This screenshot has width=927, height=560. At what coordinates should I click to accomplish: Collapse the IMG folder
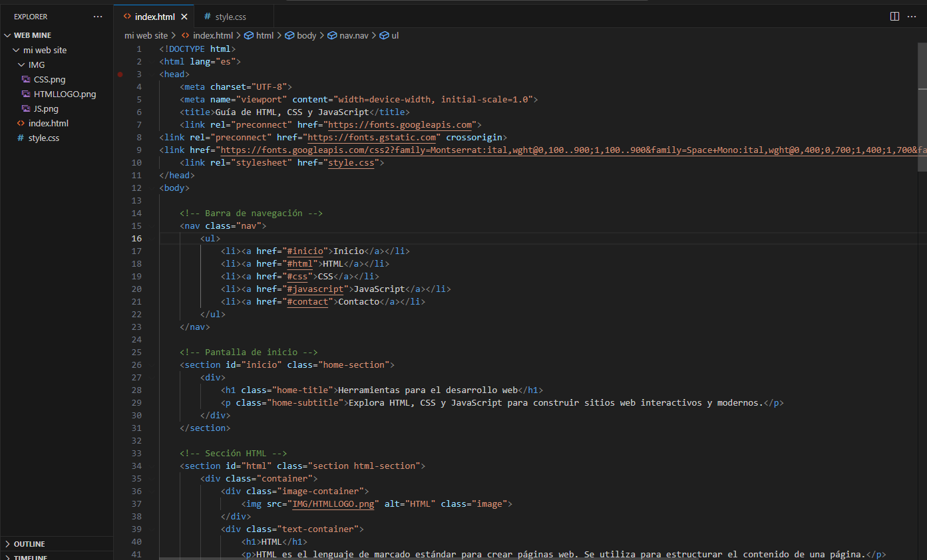coord(22,65)
